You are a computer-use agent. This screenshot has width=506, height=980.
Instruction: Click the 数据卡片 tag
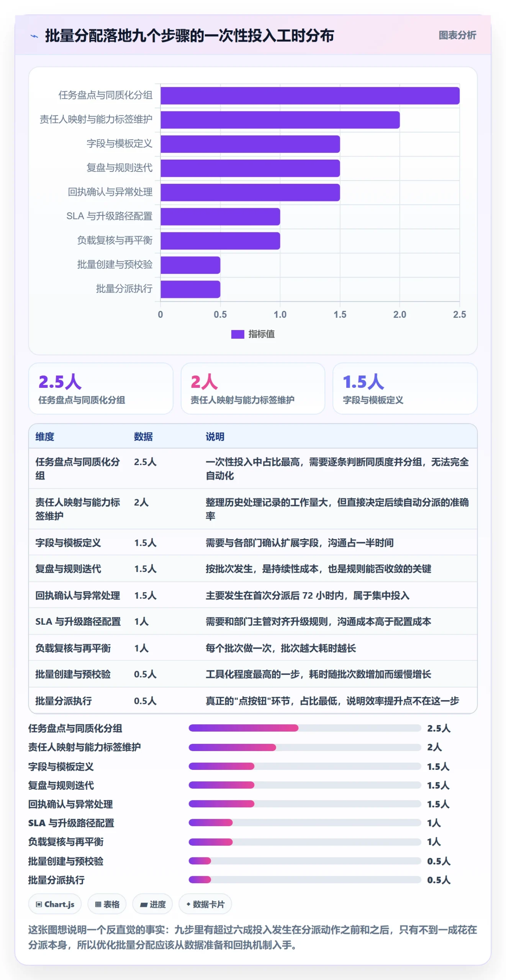[x=205, y=904]
